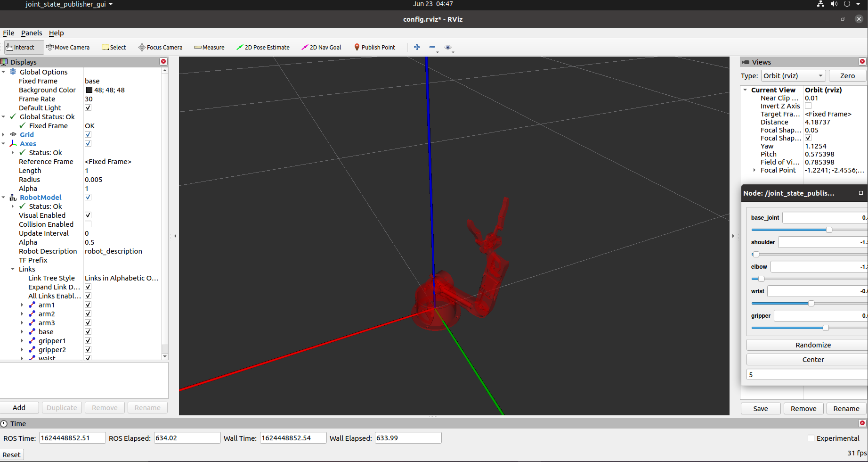The height and width of the screenshot is (462, 868).
Task: Adjust the base_joint slider handle
Action: (829, 230)
